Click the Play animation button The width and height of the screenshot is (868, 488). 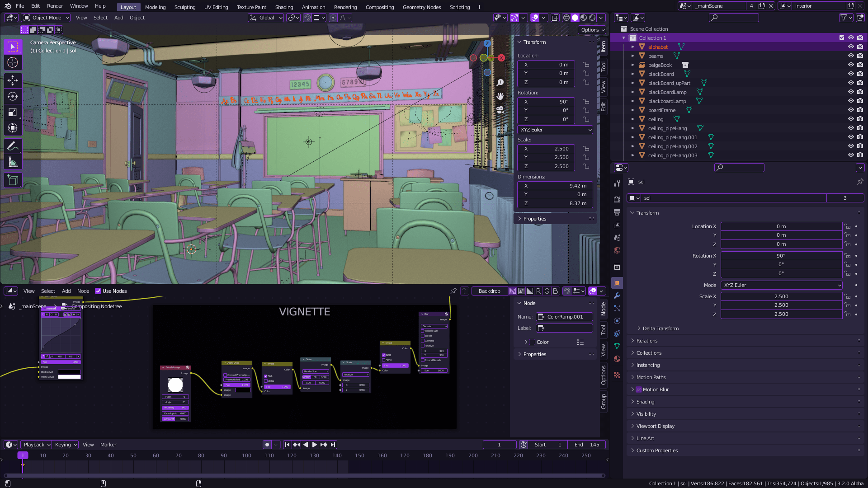click(x=315, y=445)
